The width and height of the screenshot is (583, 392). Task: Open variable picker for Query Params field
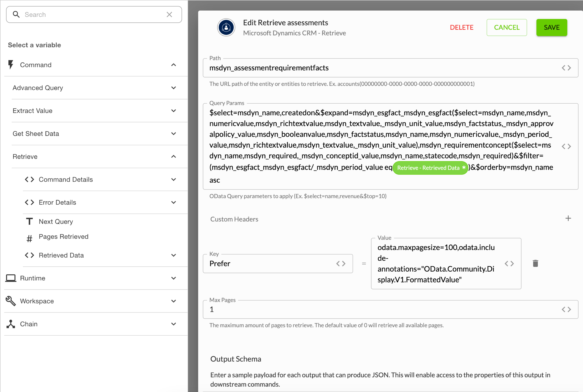point(566,146)
